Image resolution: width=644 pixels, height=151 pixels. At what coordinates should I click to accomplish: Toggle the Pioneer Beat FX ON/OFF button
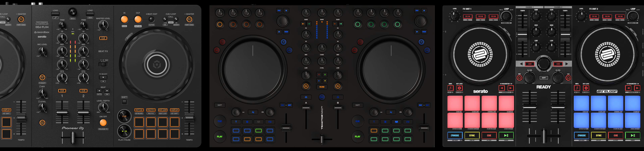[103, 122]
